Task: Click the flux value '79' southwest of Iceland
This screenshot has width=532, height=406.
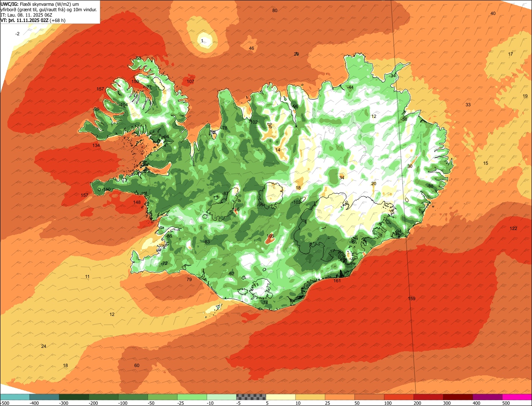Action: [189, 279]
